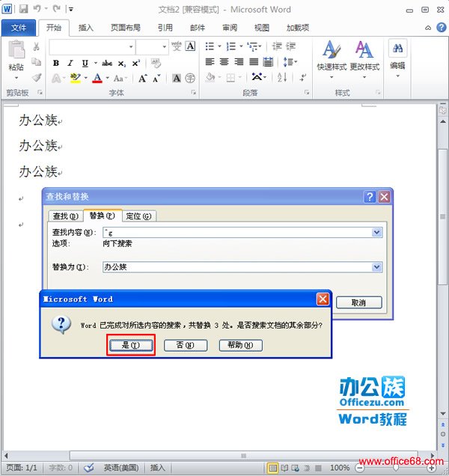This screenshot has height=476, width=449.
Task: Open the font name combo box
Action: pyautogui.click(x=92, y=46)
